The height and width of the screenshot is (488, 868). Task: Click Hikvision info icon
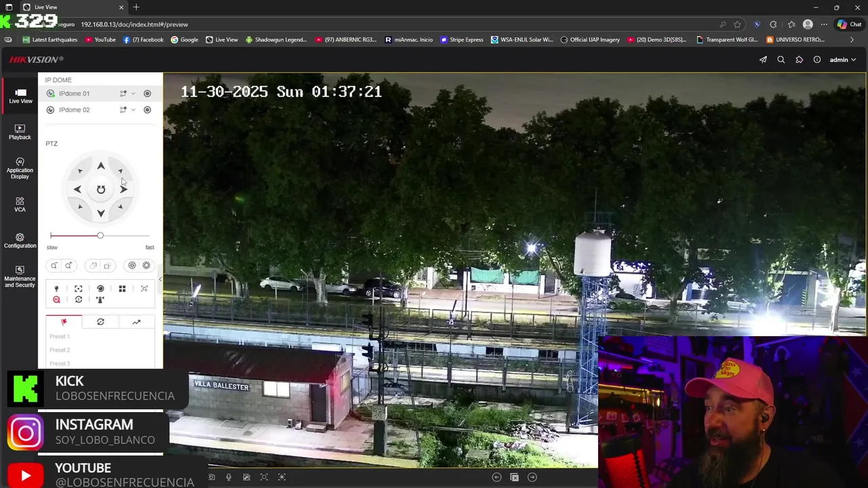(x=817, y=60)
